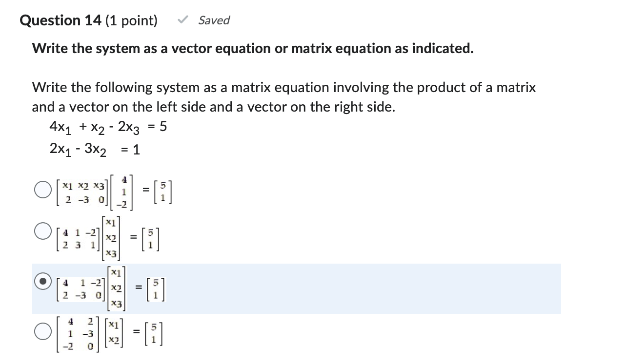Click the result vector [5 1] in the correct answer
The image size is (627, 364).
coord(155,287)
